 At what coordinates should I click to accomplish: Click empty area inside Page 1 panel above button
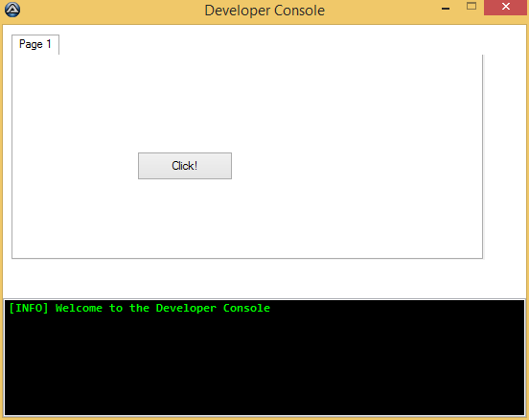pyautogui.click(x=247, y=102)
